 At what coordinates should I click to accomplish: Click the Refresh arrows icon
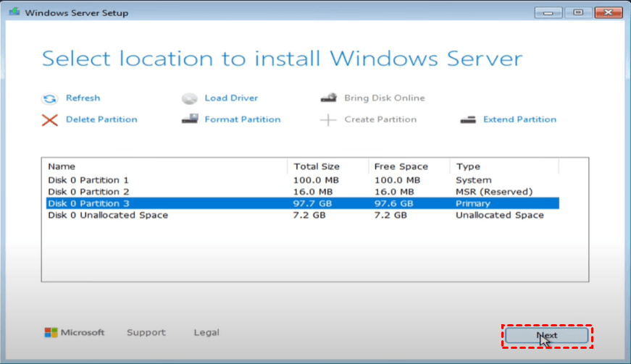pyautogui.click(x=49, y=98)
